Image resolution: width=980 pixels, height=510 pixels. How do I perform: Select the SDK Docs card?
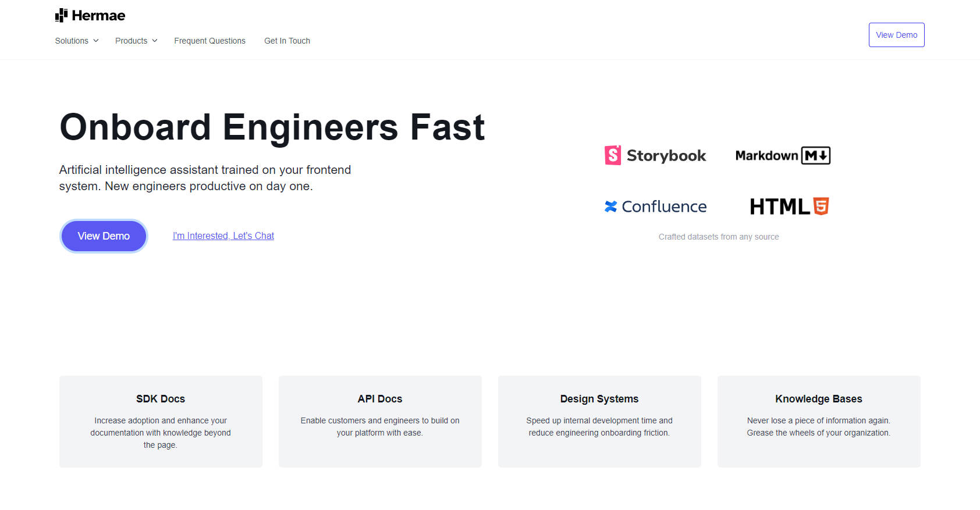click(x=161, y=421)
